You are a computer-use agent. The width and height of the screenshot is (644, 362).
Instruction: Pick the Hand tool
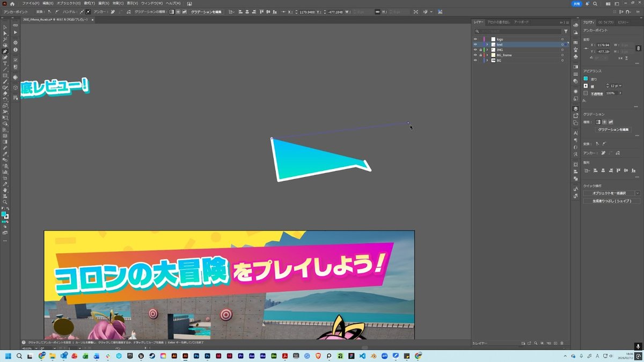coord(5,190)
